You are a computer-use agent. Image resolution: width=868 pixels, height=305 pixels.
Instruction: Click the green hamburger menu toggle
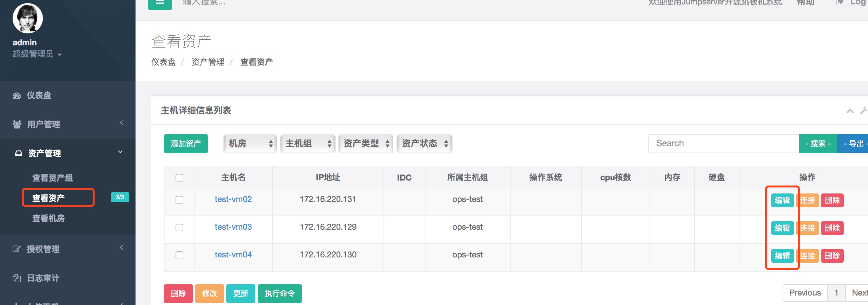click(160, 3)
